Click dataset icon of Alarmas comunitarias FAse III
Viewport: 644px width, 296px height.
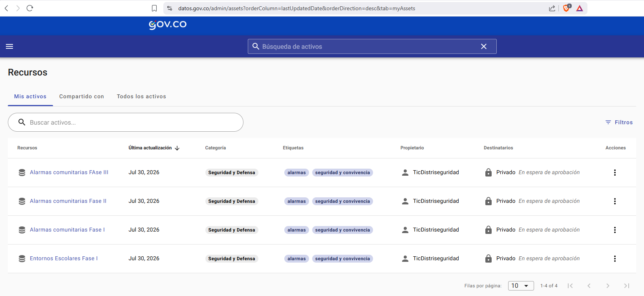[22, 173]
